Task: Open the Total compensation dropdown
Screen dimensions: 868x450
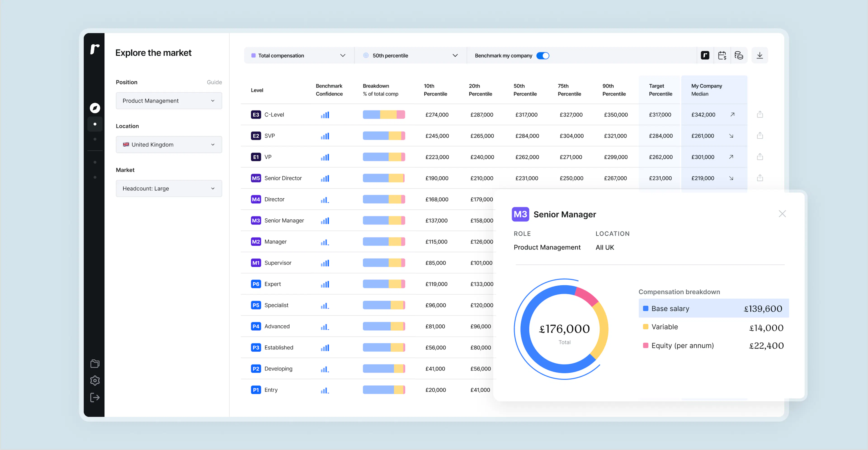Action: (x=299, y=56)
